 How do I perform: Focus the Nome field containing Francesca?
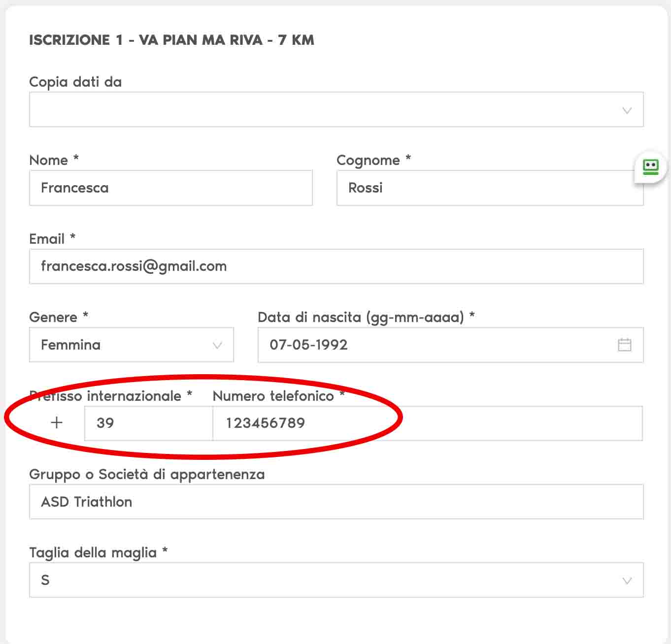click(170, 188)
